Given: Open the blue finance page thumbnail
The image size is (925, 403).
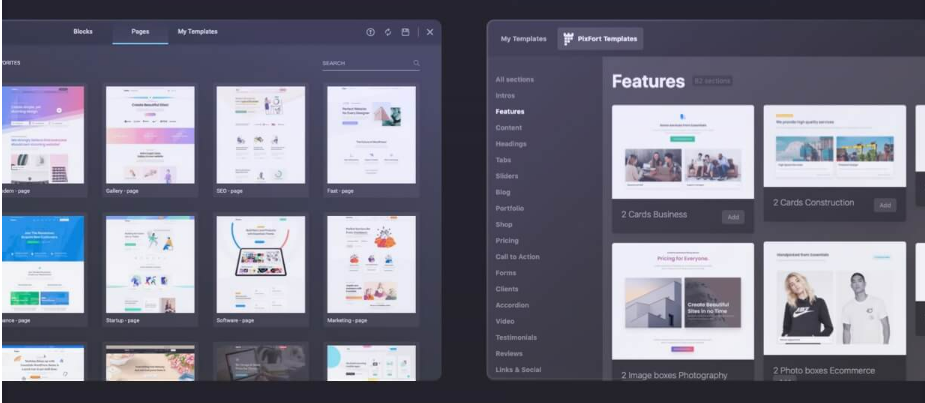Looking at the screenshot, I should click(43, 264).
